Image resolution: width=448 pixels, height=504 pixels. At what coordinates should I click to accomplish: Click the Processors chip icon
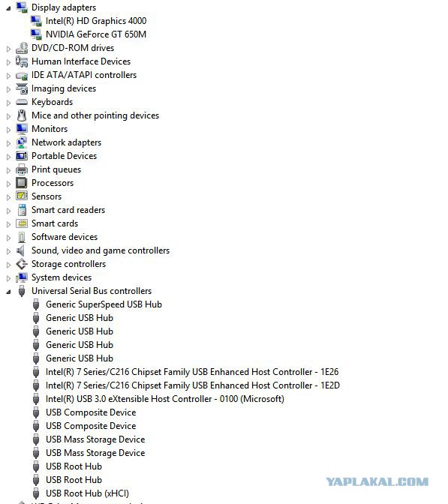tap(22, 183)
